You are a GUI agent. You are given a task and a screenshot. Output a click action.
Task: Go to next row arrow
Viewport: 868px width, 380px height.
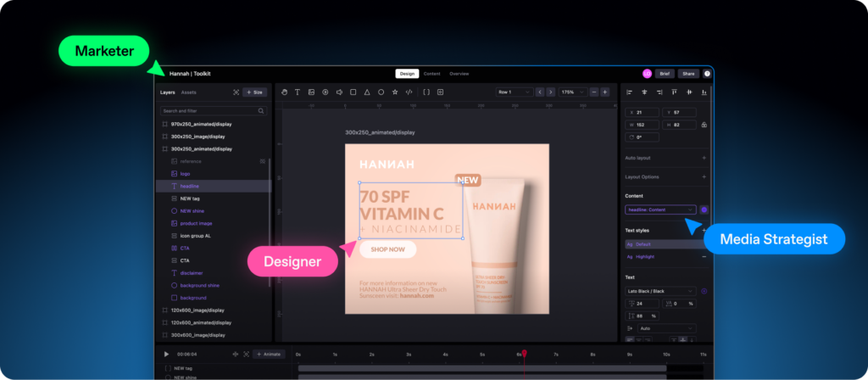point(551,92)
